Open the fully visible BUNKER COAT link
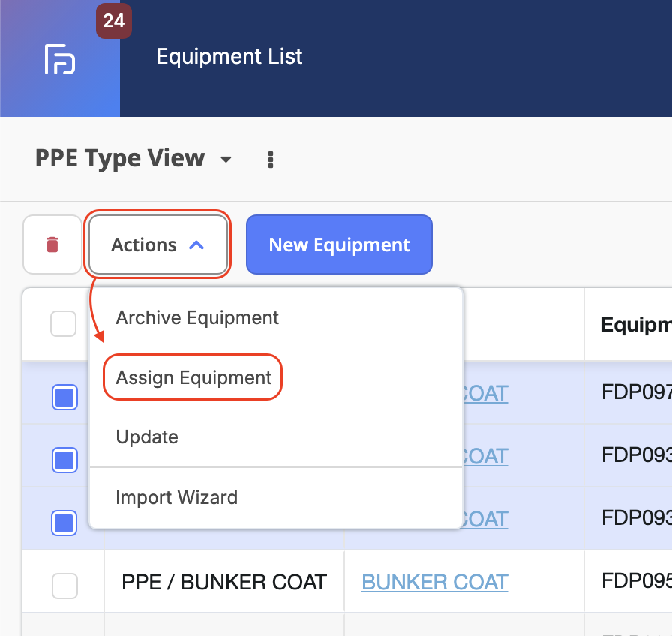 coord(434,582)
